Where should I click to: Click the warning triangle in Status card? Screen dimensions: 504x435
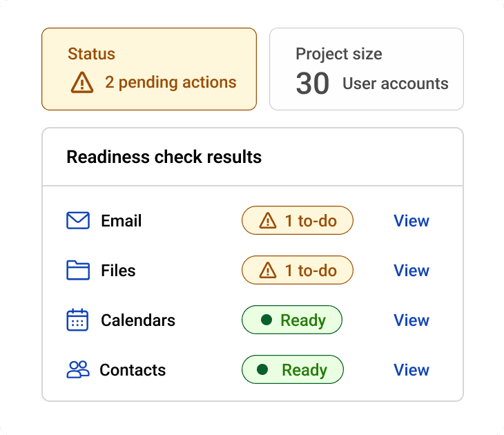82,82
